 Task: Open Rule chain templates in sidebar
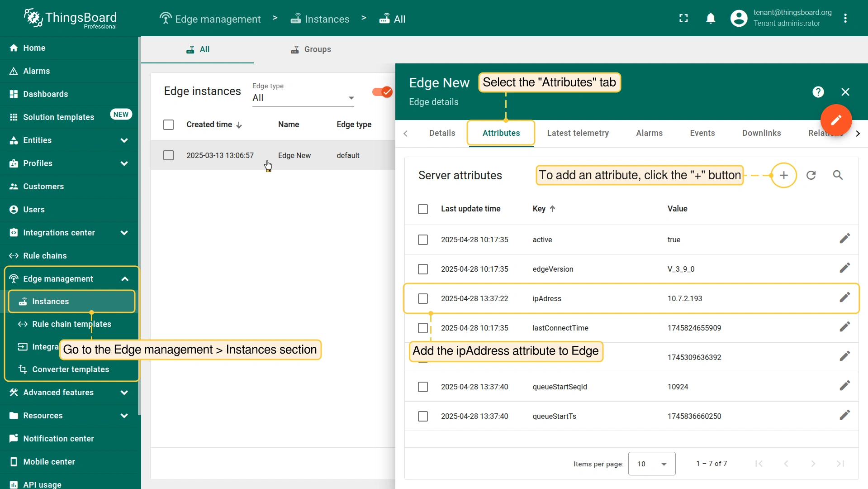click(x=71, y=324)
